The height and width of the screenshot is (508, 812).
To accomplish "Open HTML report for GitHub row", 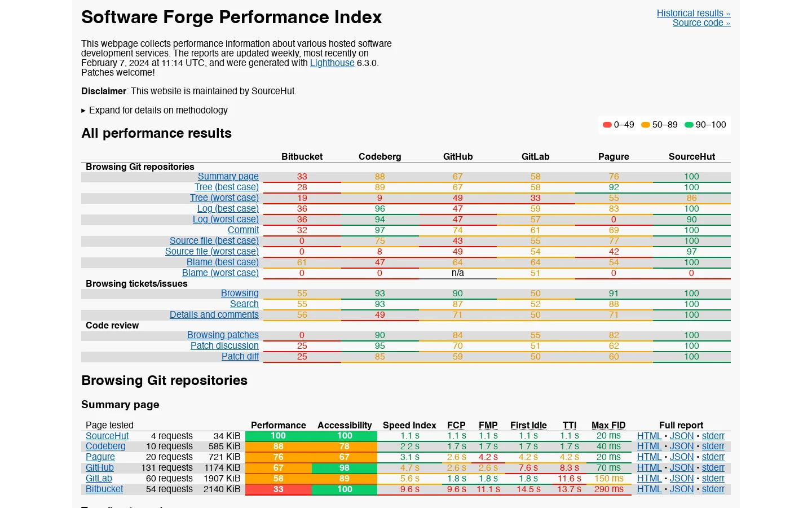I will click(649, 467).
